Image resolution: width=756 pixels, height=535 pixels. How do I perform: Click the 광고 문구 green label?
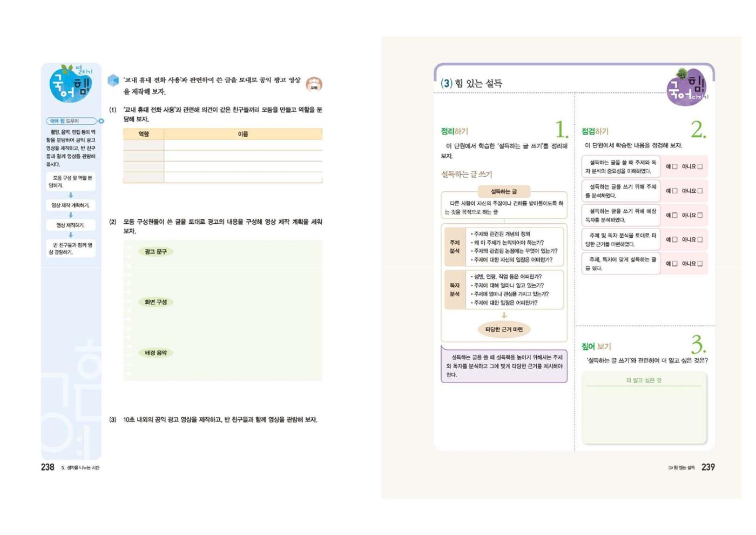click(156, 252)
